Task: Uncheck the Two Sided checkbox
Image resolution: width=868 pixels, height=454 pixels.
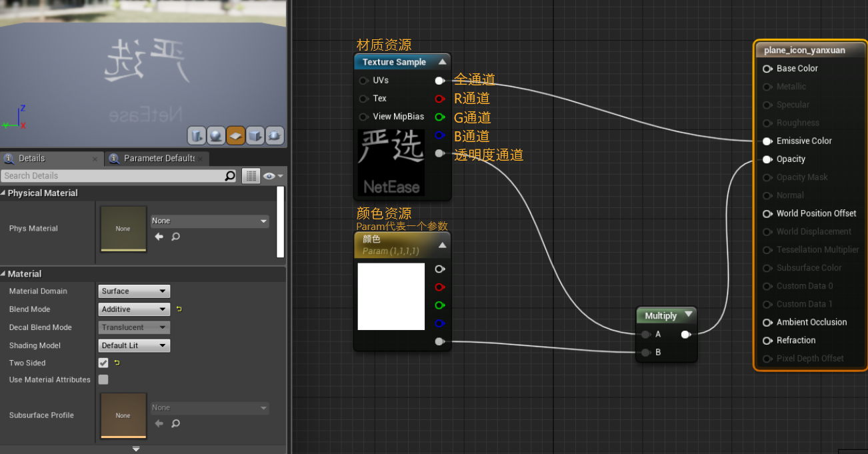Action: (103, 363)
